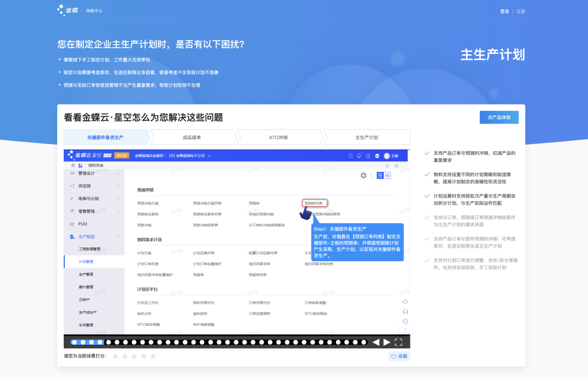The width and height of the screenshot is (588, 377).
Task: Open the large settings gear above the menu list
Action: click(363, 175)
